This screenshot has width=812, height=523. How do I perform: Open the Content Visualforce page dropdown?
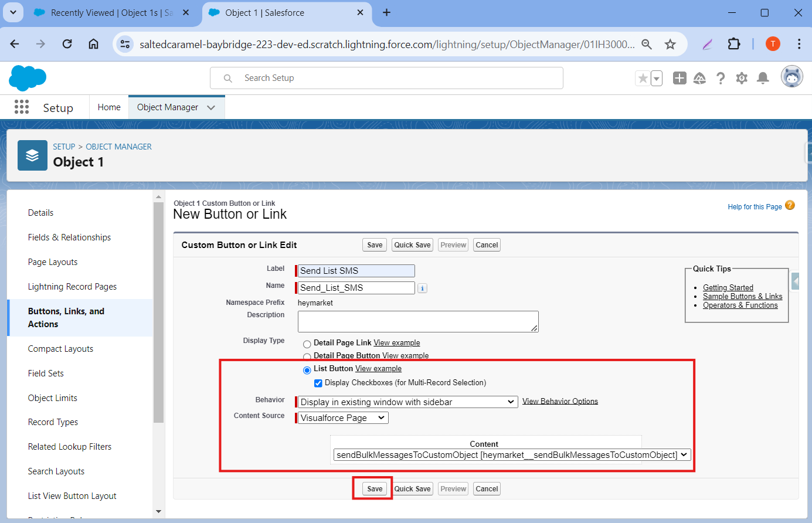click(512, 454)
